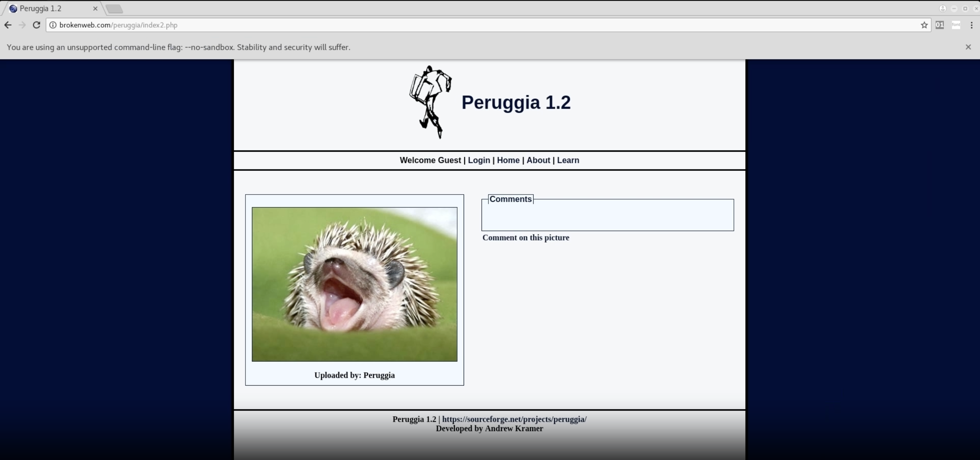
Task: Click the '01' extension icon
Action: [940, 25]
